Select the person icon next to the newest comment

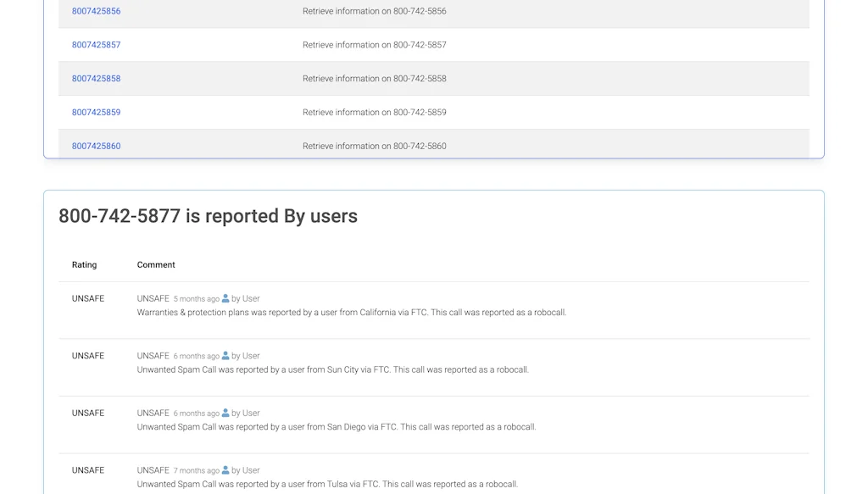coord(225,298)
